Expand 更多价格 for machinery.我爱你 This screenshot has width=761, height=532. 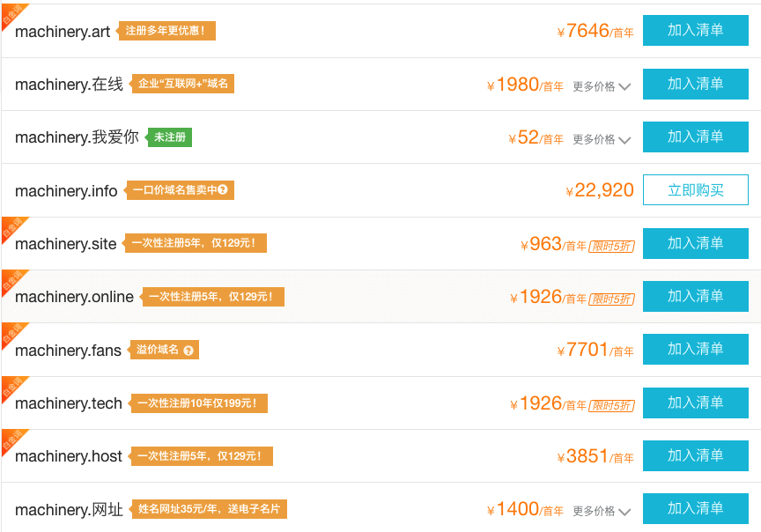pos(602,139)
